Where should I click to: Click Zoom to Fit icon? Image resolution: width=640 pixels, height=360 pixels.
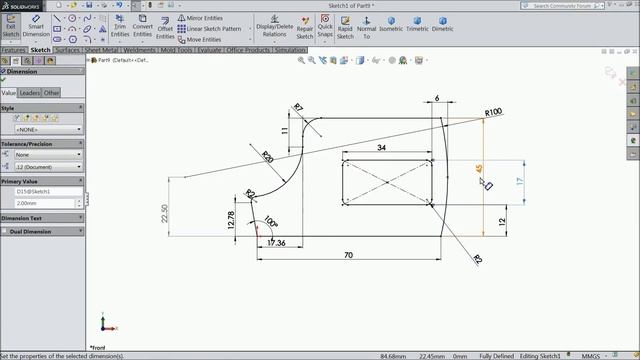pyautogui.click(x=301, y=60)
